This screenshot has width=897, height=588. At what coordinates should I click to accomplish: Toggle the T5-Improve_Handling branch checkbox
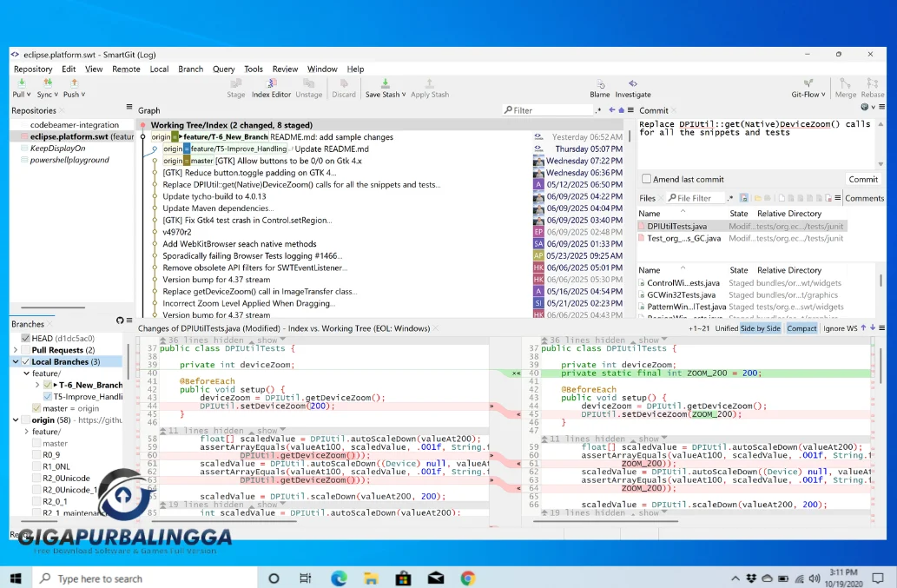point(48,396)
